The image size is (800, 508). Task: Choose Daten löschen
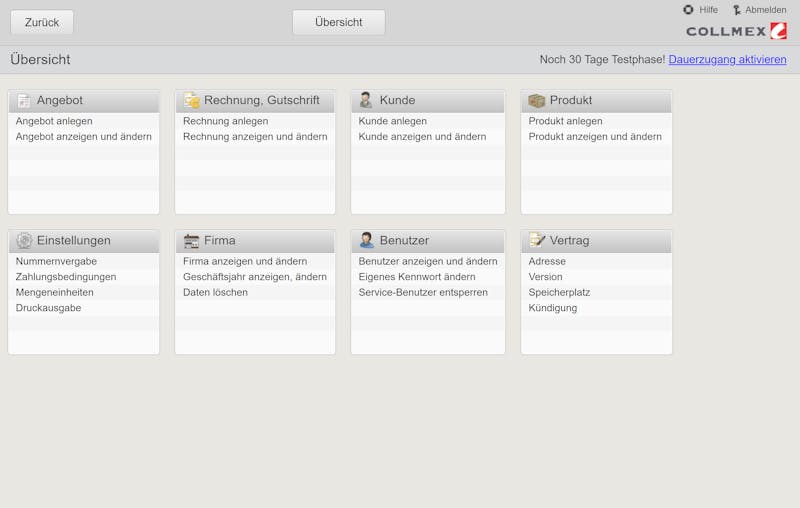215,292
